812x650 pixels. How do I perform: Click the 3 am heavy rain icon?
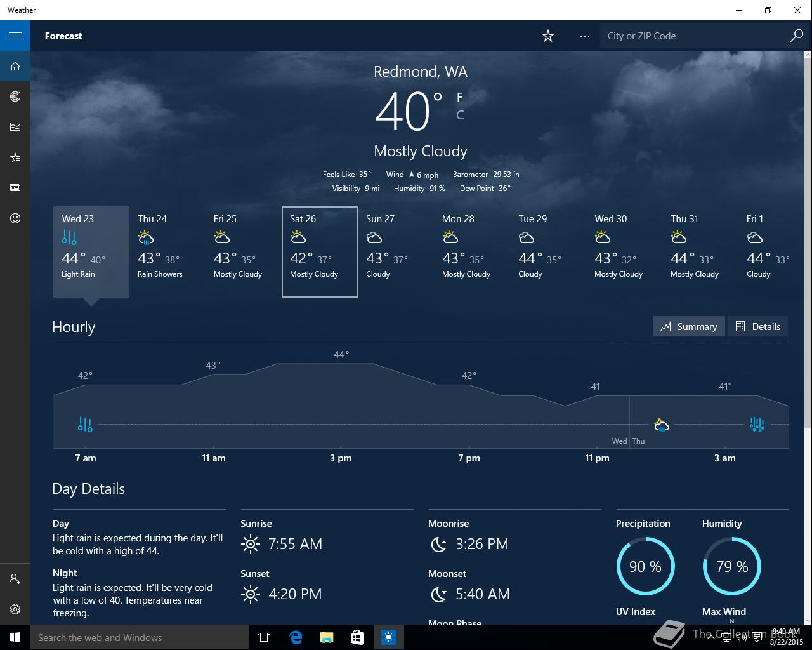[757, 424]
